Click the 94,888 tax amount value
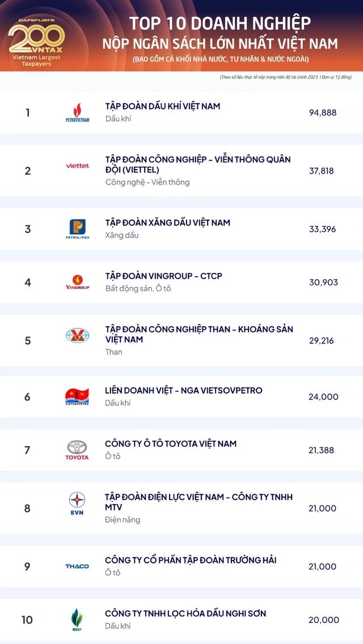363x644 pixels. coord(323,112)
